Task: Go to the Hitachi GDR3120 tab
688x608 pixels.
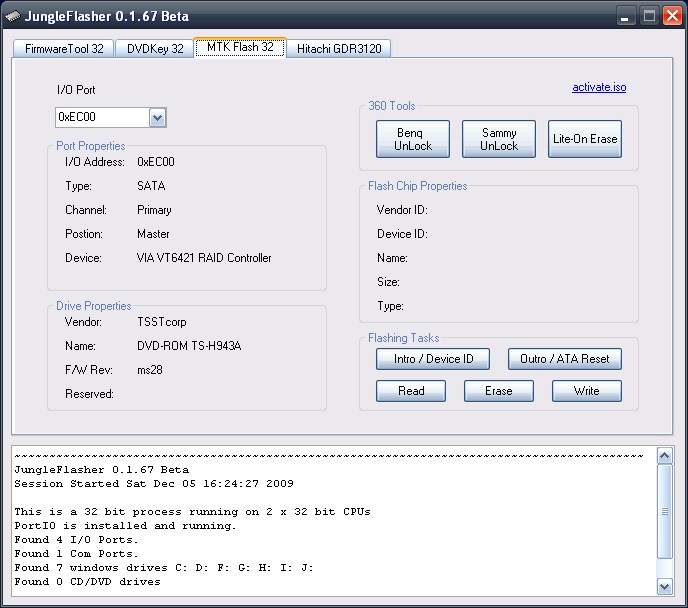Action: [339, 49]
